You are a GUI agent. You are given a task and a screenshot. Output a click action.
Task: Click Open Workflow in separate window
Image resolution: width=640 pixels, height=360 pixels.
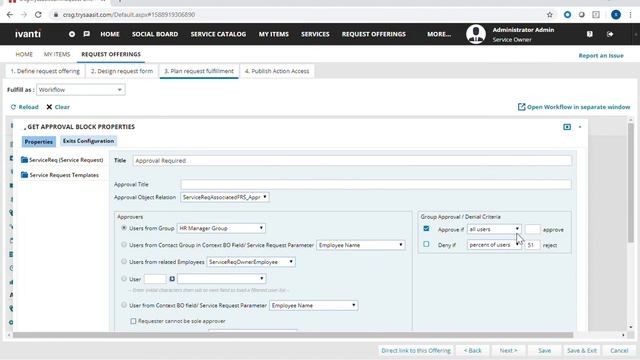574,107
